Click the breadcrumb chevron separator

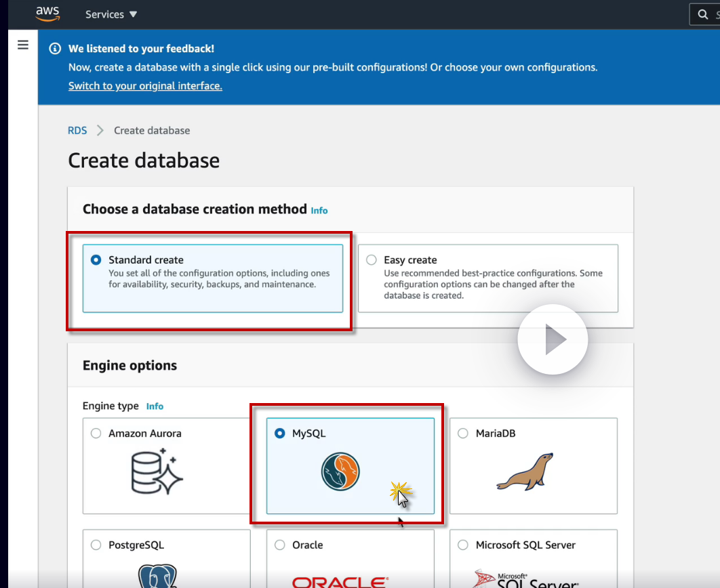[x=100, y=130]
